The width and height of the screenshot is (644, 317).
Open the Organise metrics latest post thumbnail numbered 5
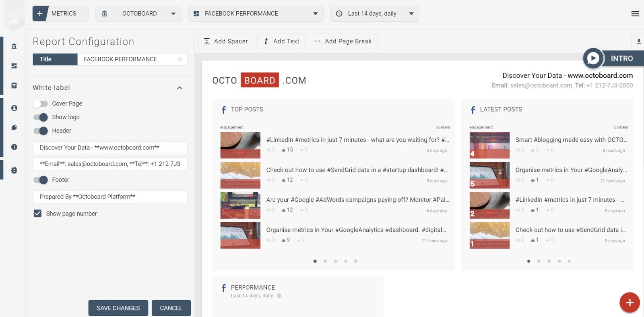point(489,175)
